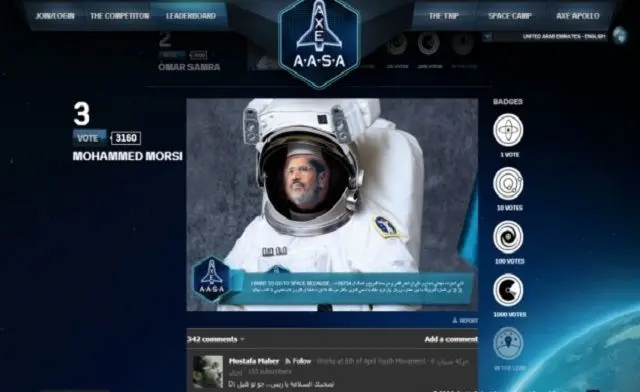Select the lightbulb badge at bottom

[x=508, y=343]
